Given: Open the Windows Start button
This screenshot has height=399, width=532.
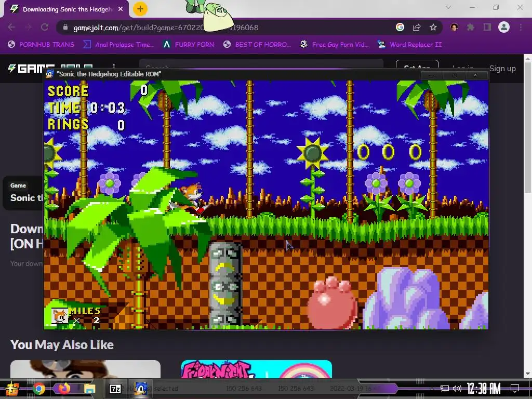Looking at the screenshot, I should [12, 389].
